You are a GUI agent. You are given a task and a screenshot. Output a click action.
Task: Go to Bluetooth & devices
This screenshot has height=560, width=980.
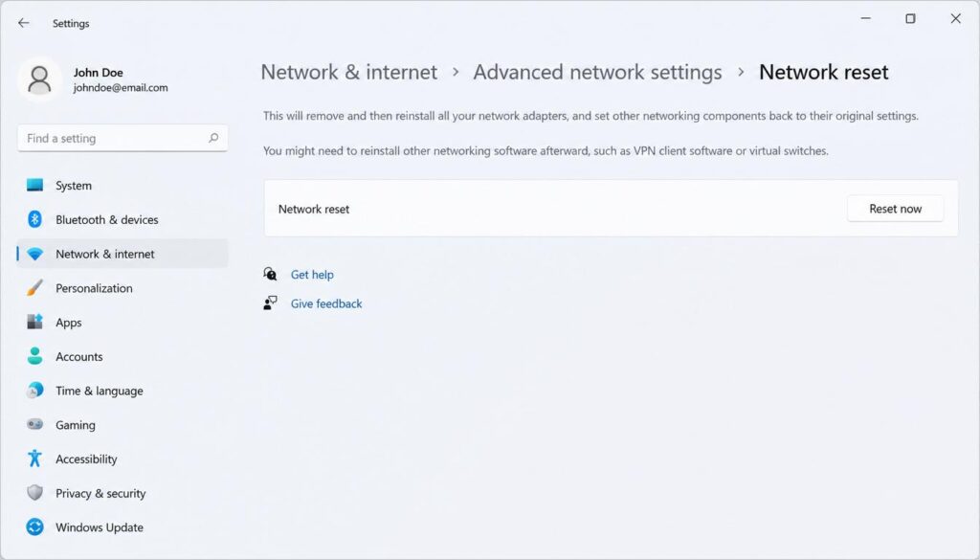[122, 219]
